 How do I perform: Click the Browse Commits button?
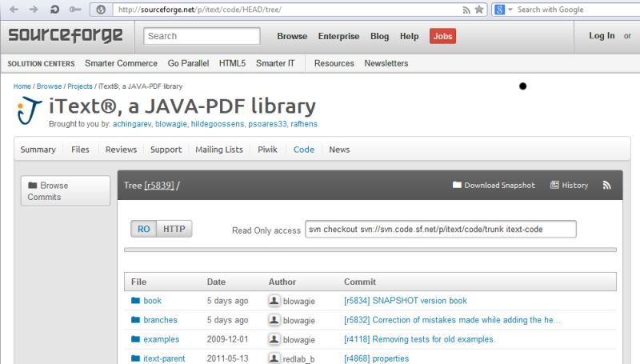66,190
